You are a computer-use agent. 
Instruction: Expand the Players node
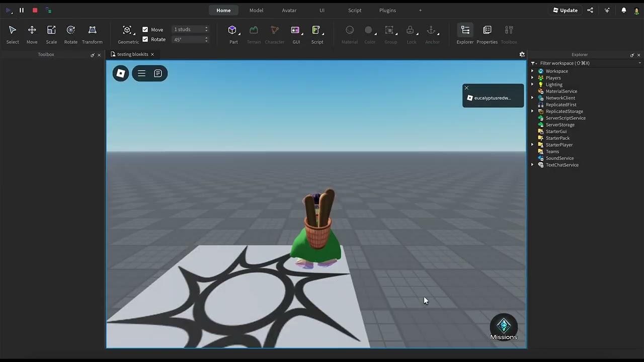coord(532,78)
